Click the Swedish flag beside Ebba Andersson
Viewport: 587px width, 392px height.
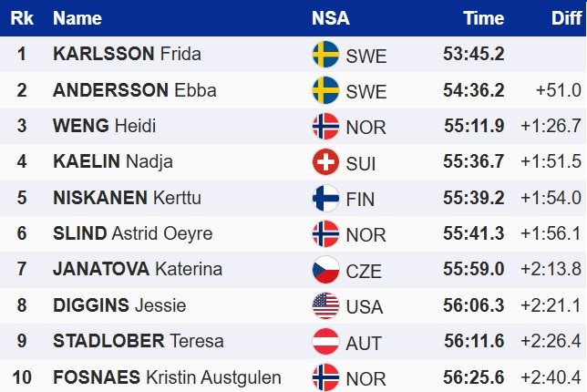tap(325, 90)
